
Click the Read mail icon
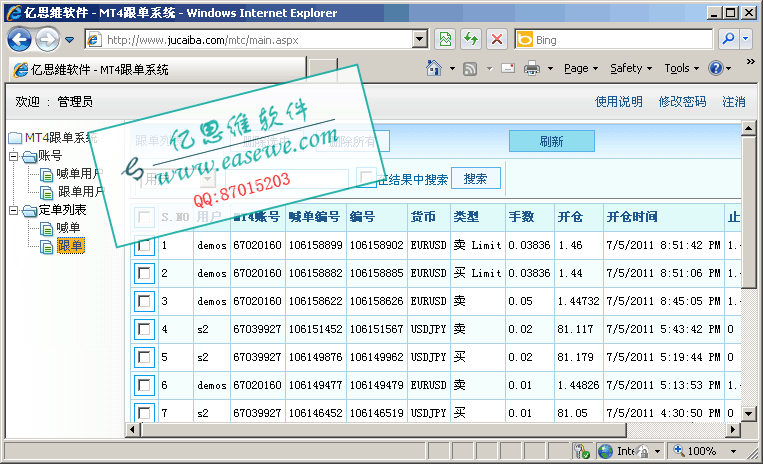[508, 69]
